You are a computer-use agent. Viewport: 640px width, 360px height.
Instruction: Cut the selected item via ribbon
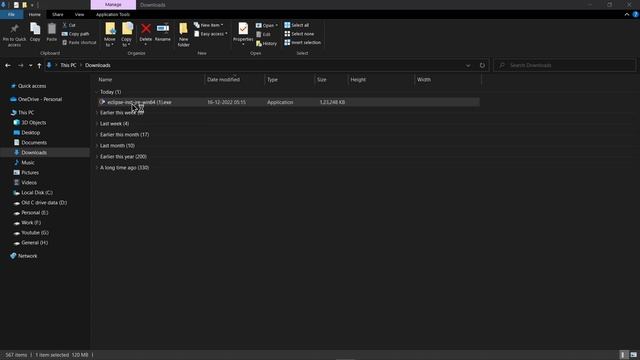pos(69,25)
